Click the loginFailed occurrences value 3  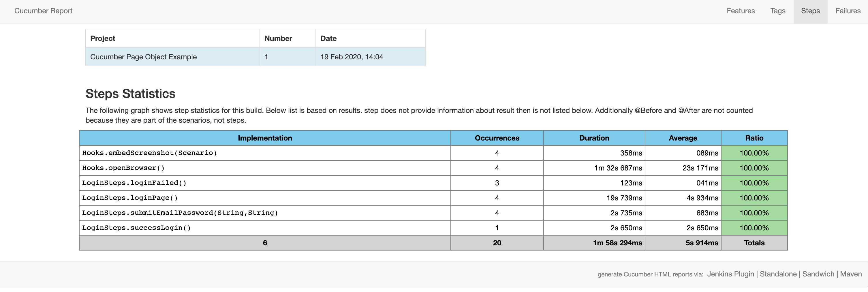[x=497, y=183]
